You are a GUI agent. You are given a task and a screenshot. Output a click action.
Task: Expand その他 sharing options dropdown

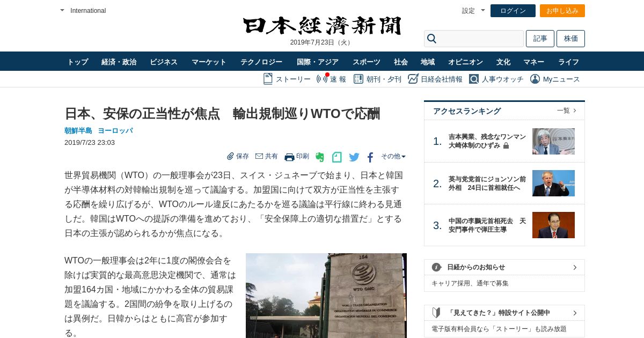coord(393,156)
